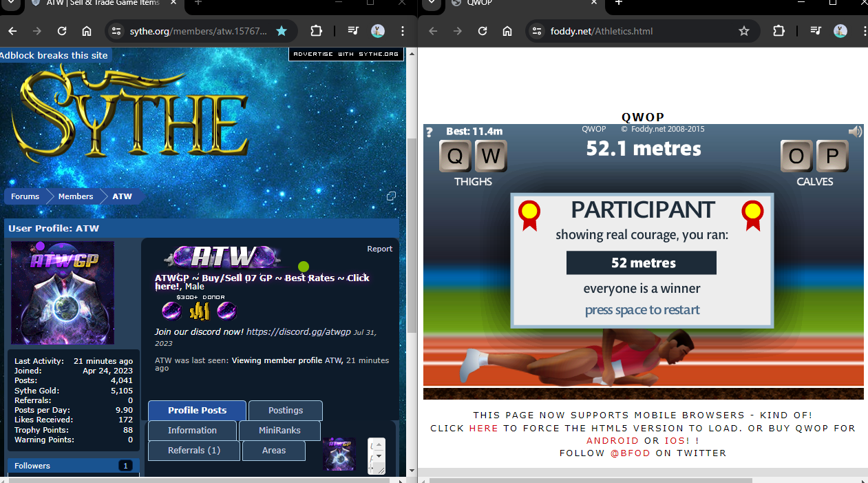The image size is (868, 483).
Task: Open the tab search chevron in the QWOP window
Action: point(431,3)
